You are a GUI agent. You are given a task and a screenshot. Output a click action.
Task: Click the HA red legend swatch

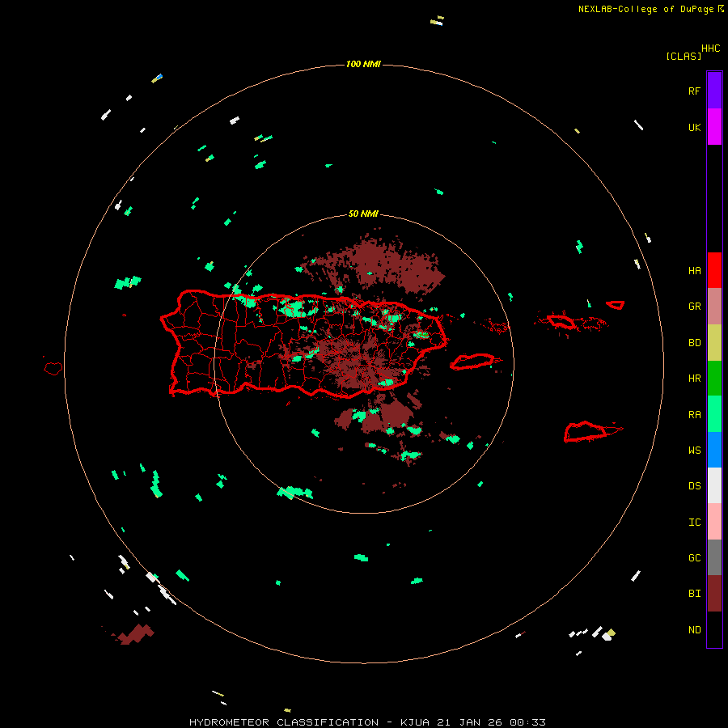pyautogui.click(x=714, y=270)
